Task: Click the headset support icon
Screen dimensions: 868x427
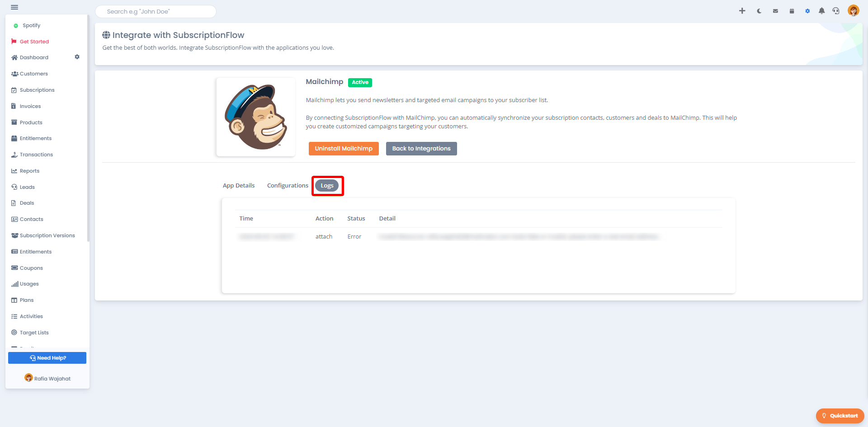Action: 836,11
